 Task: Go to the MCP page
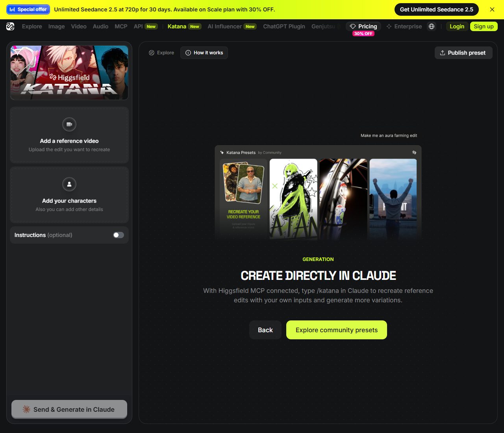tap(121, 26)
